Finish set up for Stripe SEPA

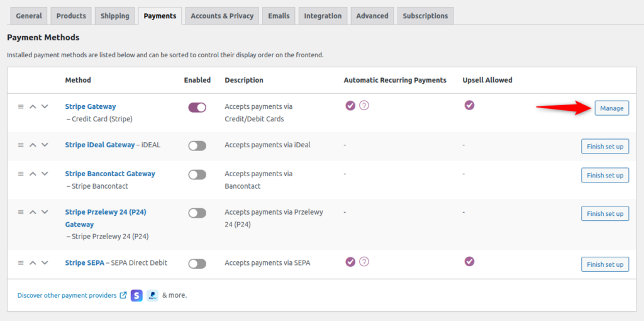point(605,264)
